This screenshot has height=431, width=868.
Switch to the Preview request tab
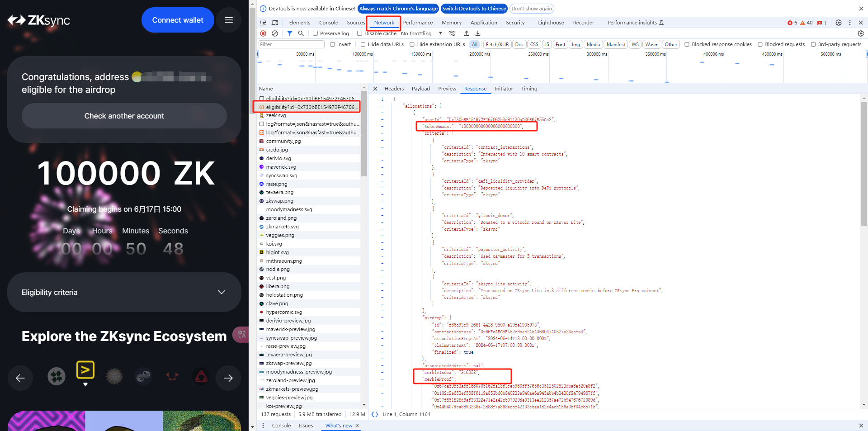447,89
